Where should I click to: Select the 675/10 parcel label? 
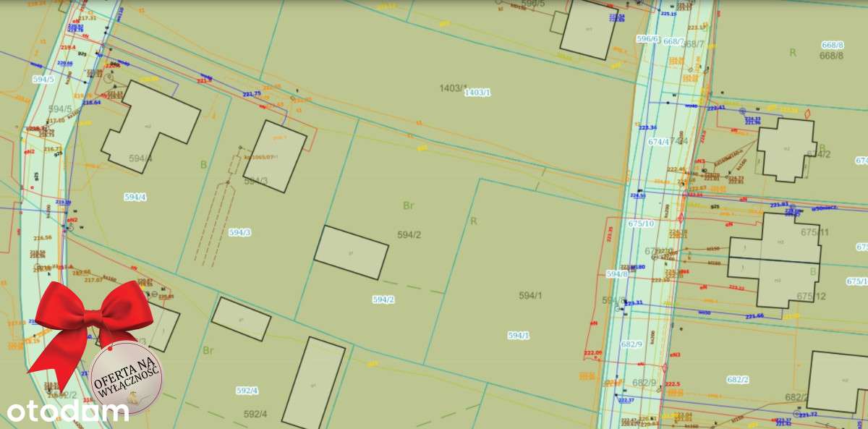pos(641,224)
